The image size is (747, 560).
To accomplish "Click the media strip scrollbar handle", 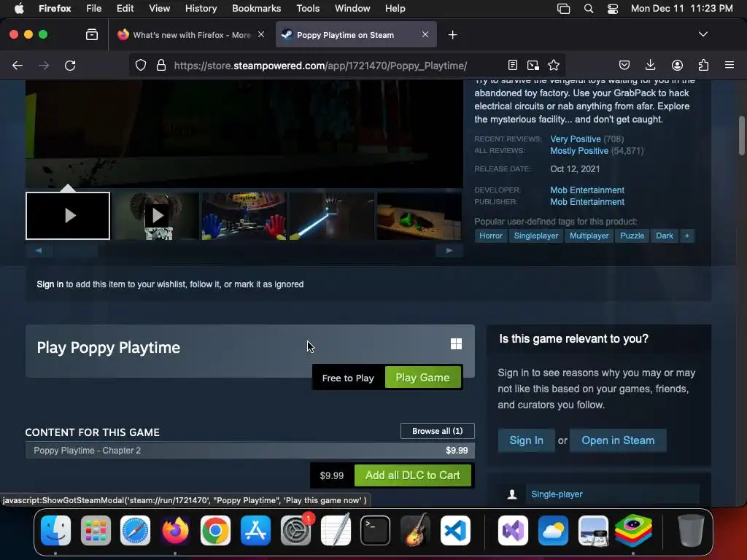I will [x=76, y=251].
